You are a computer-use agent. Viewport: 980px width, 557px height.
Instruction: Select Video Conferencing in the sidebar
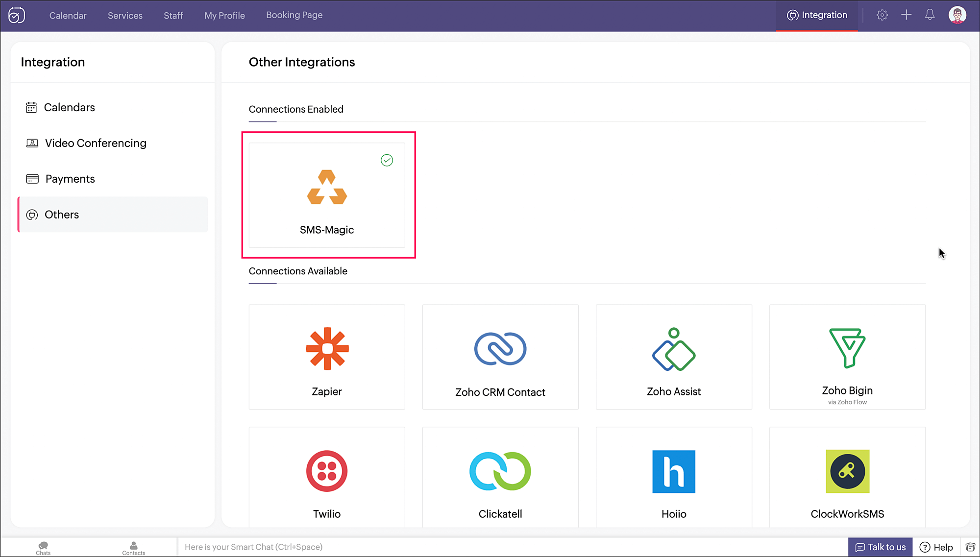coord(113,143)
